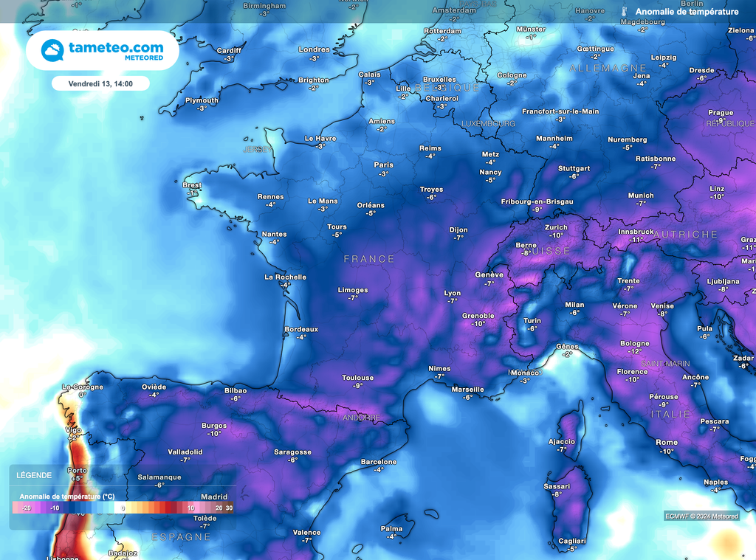
Task: Select the Calais city label
Action: pos(369,75)
